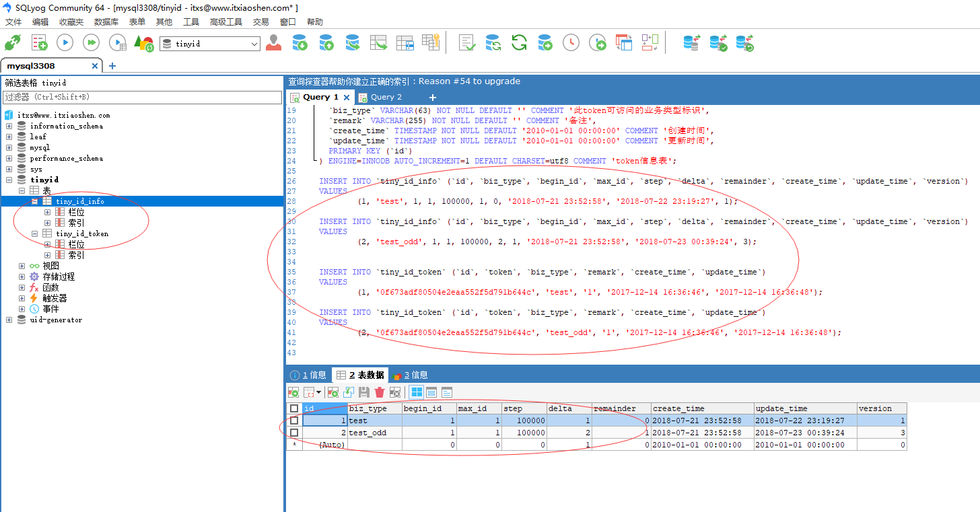Select the test_odd cell
The height and width of the screenshot is (512, 980).
point(375,433)
